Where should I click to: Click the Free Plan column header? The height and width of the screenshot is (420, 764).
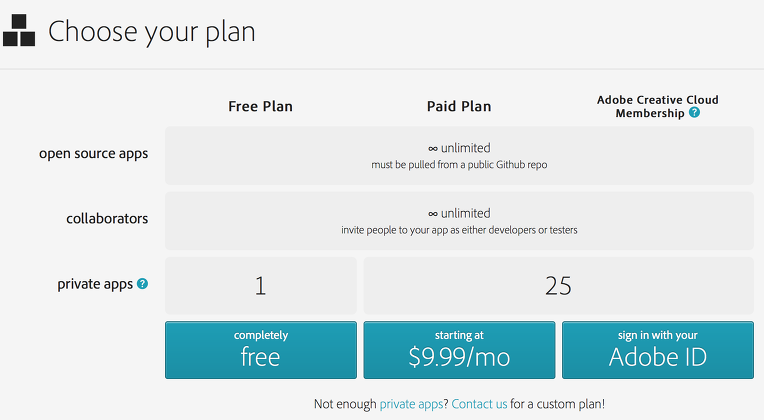click(x=261, y=106)
